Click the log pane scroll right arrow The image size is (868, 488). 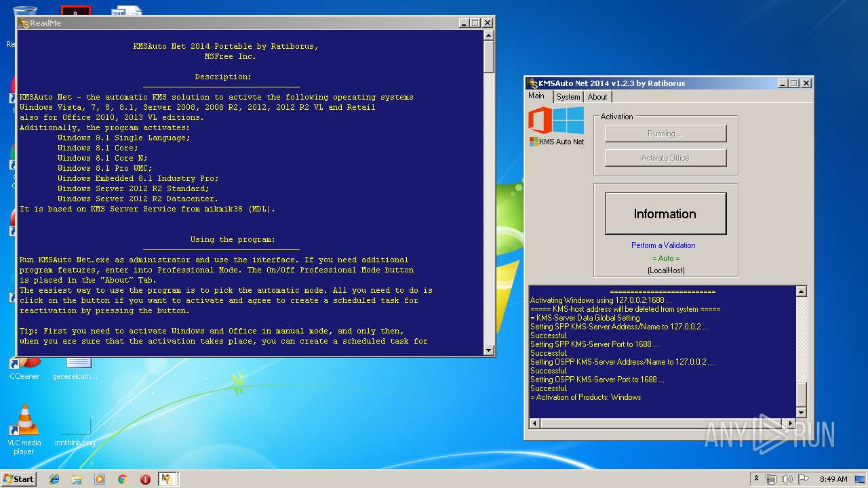coord(790,424)
